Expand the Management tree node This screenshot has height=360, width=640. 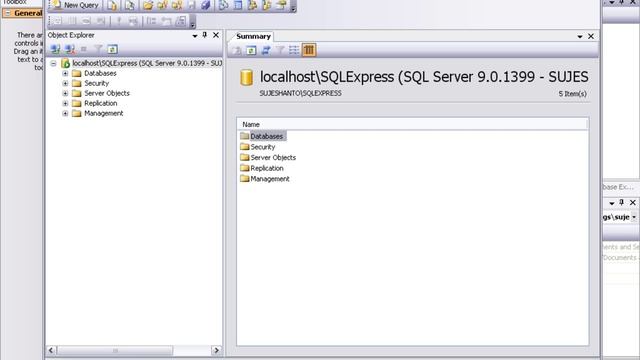tap(65, 113)
